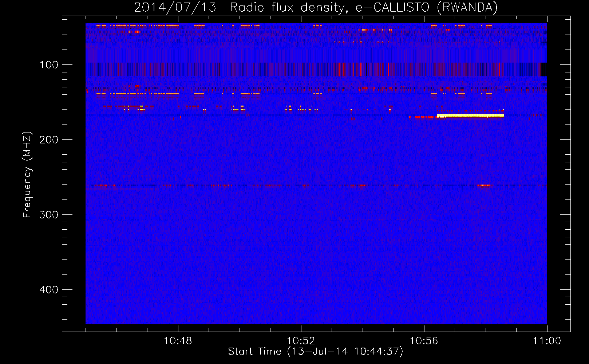Click the plot title '2014/07/13 Radio flux density'
This screenshot has height=364, width=589.
click(316, 7)
